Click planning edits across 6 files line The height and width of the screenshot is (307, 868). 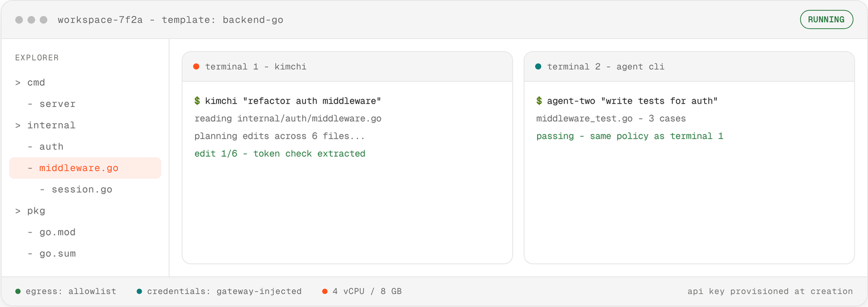click(x=279, y=136)
